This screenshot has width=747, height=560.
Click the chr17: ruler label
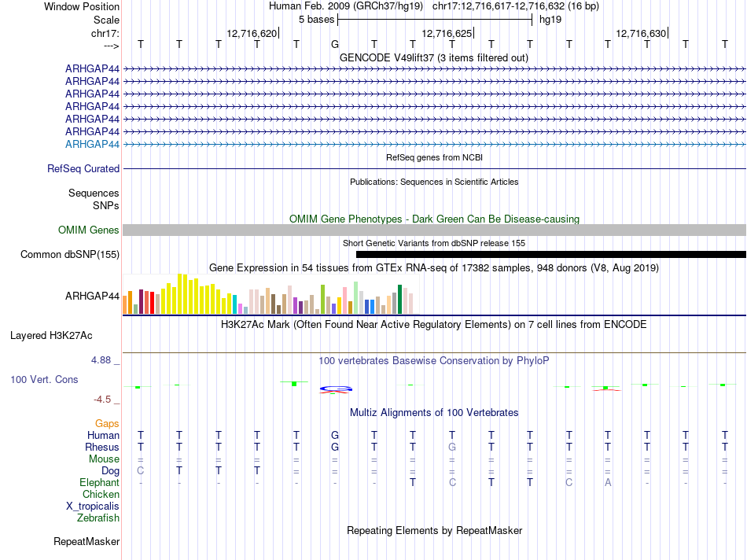coord(105,33)
